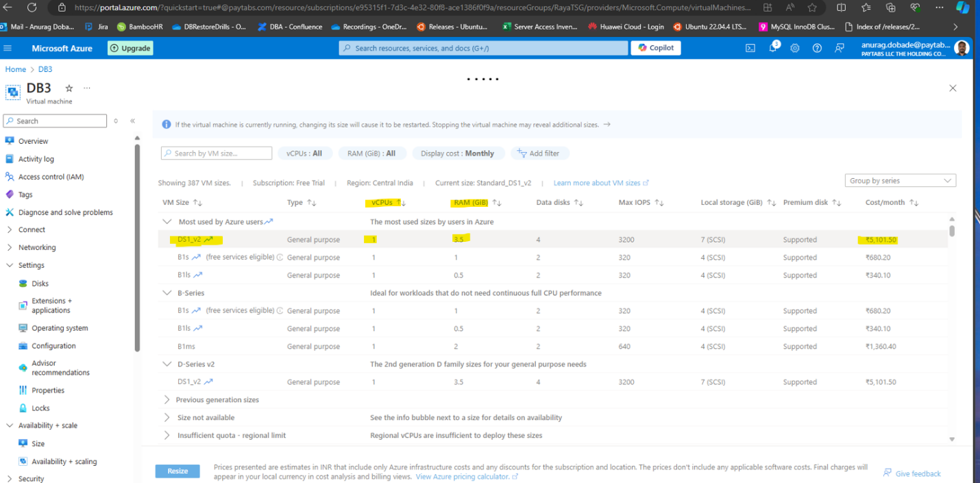Click the Upgrade button

[x=130, y=49]
